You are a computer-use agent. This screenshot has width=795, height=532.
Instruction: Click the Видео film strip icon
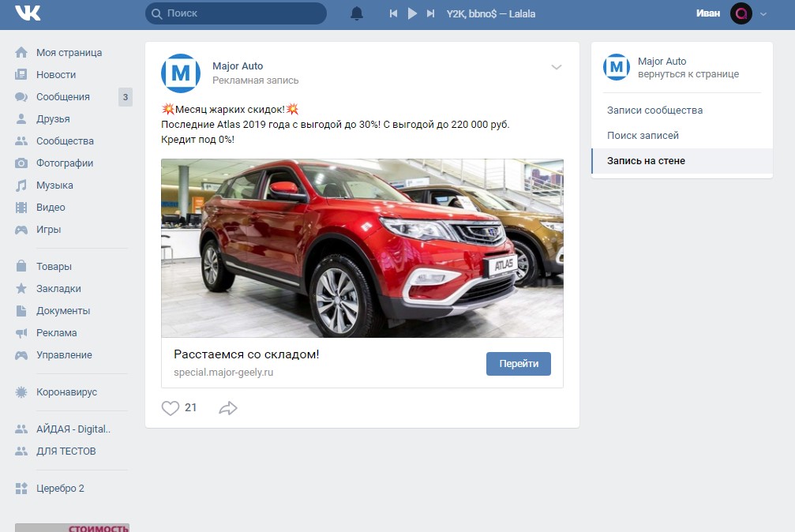pos(21,208)
